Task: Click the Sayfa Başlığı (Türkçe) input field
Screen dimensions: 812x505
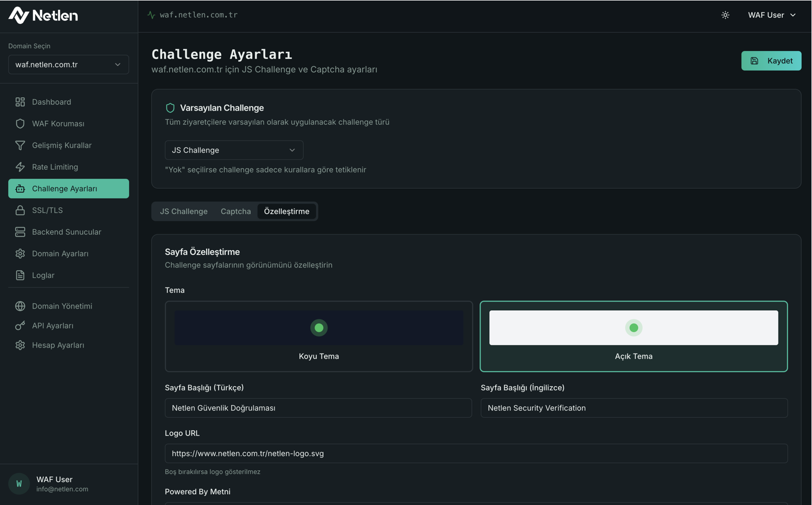Action: click(318, 408)
